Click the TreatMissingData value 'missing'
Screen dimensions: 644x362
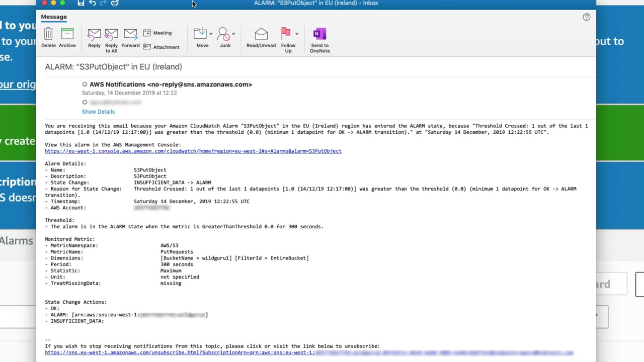pos(171,283)
